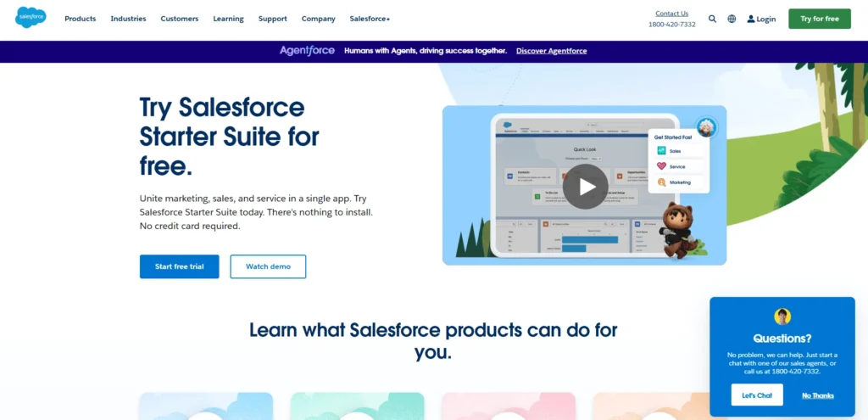Open the Support menu item
Screen dimensions: 868x420
point(272,19)
